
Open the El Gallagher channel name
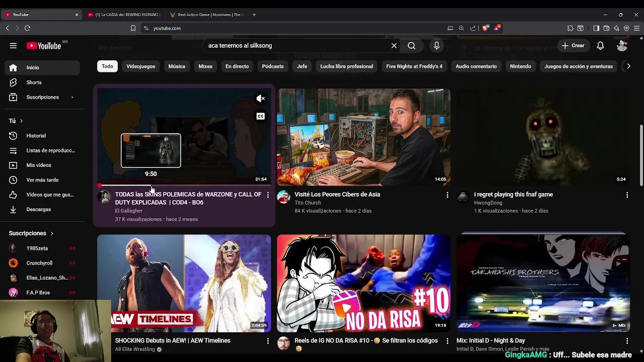(129, 211)
